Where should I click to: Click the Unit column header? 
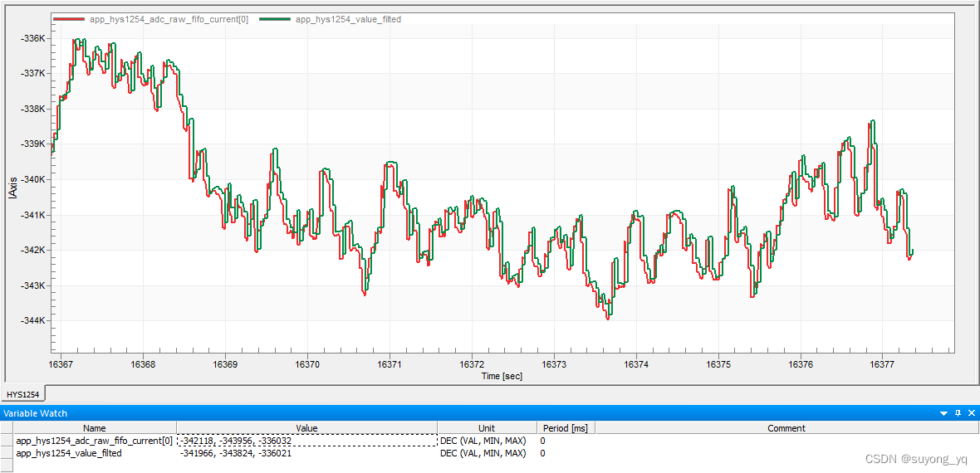coord(486,428)
